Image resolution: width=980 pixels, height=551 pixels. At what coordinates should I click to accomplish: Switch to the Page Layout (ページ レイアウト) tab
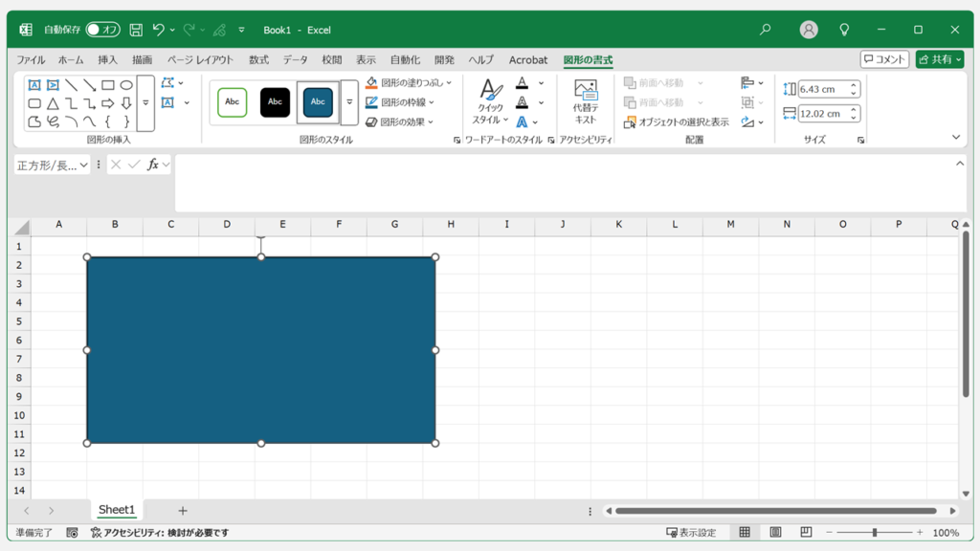pos(200,59)
